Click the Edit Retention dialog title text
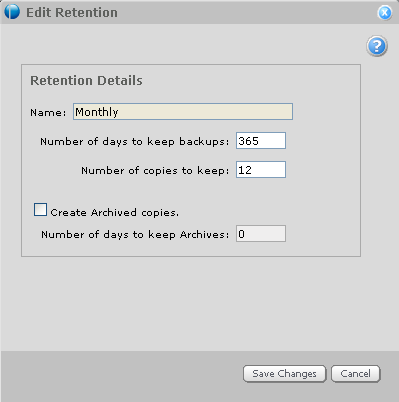The width and height of the screenshot is (399, 402). [x=72, y=13]
